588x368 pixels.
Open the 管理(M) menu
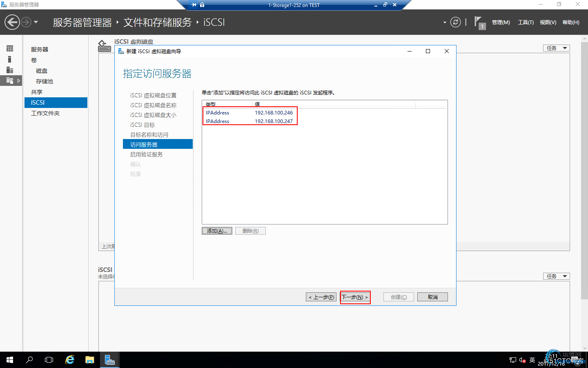click(x=501, y=22)
